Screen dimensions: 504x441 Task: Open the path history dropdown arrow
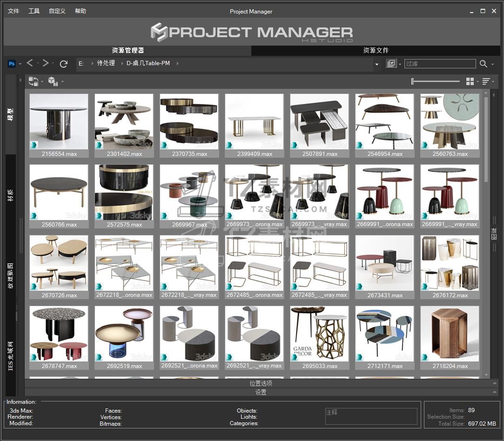pos(376,64)
